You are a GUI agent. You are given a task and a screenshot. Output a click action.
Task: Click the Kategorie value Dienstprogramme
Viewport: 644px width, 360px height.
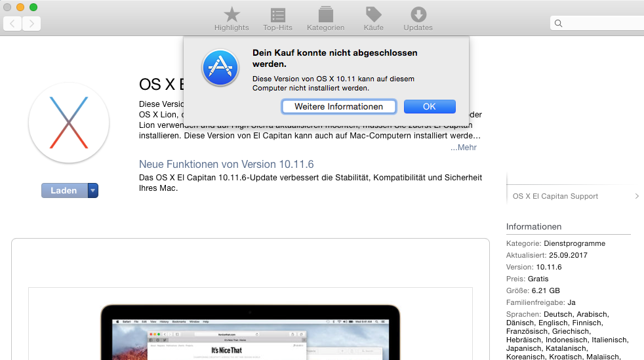[574, 243]
